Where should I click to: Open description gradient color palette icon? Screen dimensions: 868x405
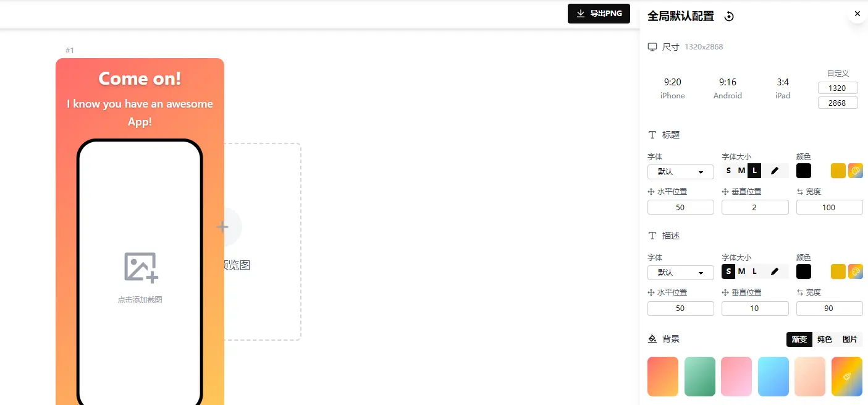[x=855, y=271]
